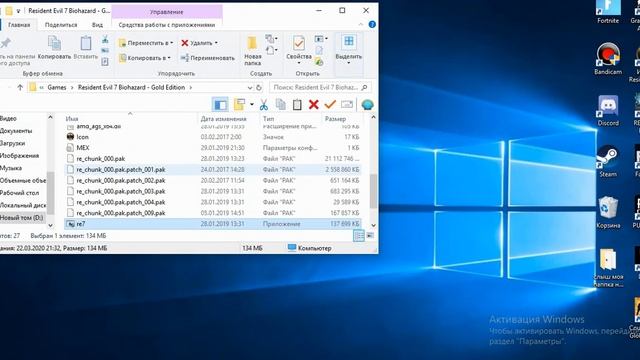
Task: Sort by Дата изменения column header
Action: (x=224, y=119)
